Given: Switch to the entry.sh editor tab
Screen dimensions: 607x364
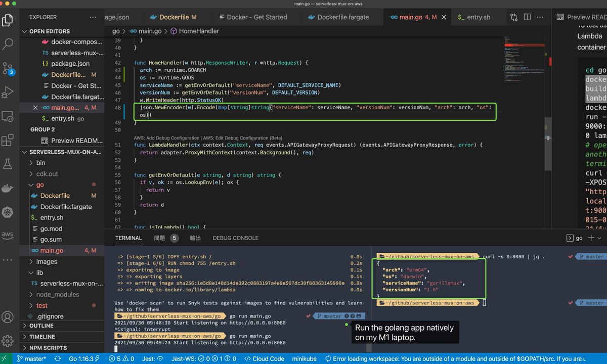Looking at the screenshot, I should click(x=478, y=17).
